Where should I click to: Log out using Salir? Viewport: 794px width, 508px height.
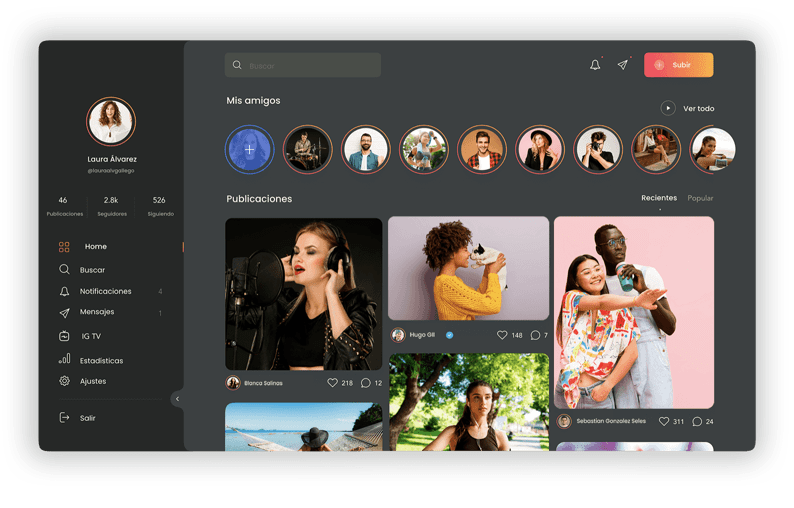87,418
